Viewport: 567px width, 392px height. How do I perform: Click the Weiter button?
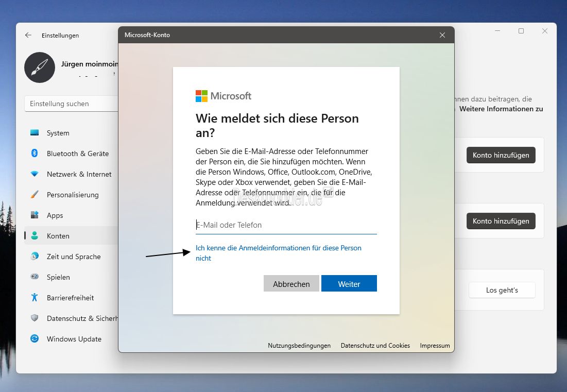pyautogui.click(x=349, y=283)
